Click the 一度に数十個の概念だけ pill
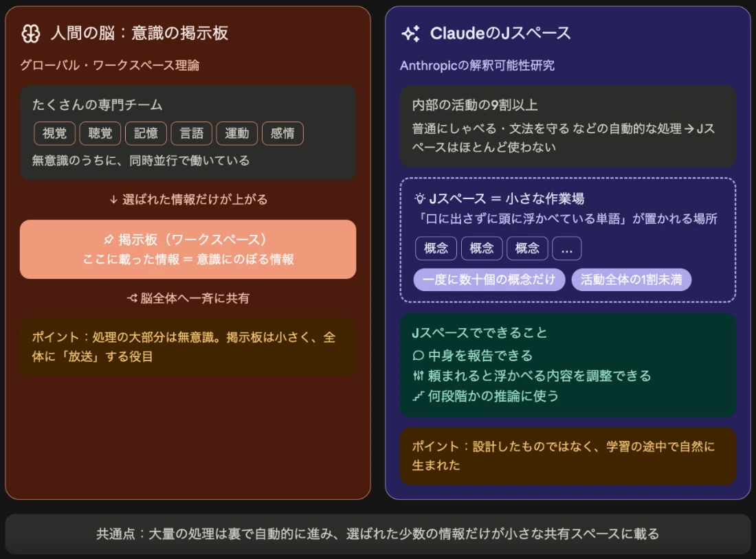Viewport: 756px width, 559px height. 489,279
